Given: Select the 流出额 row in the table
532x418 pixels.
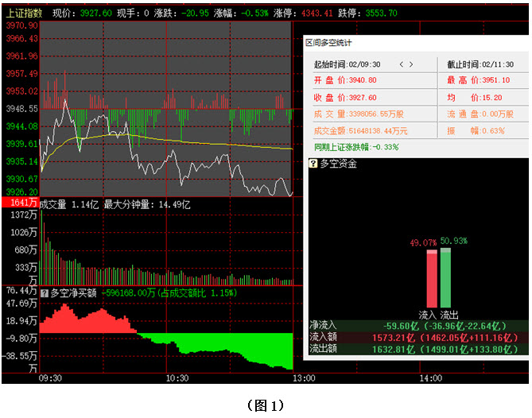Looking at the screenshot, I should pyautogui.click(x=417, y=349).
